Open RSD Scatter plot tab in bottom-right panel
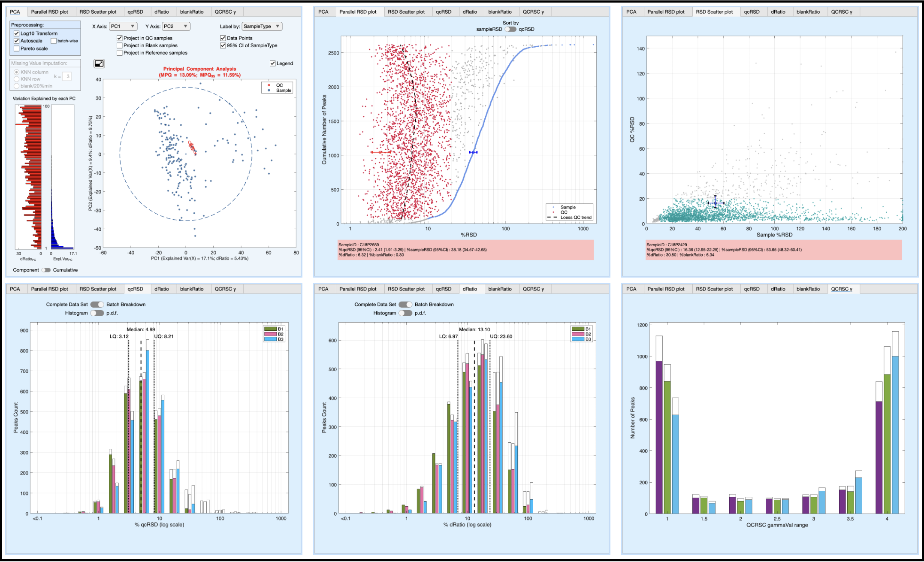 pyautogui.click(x=715, y=289)
